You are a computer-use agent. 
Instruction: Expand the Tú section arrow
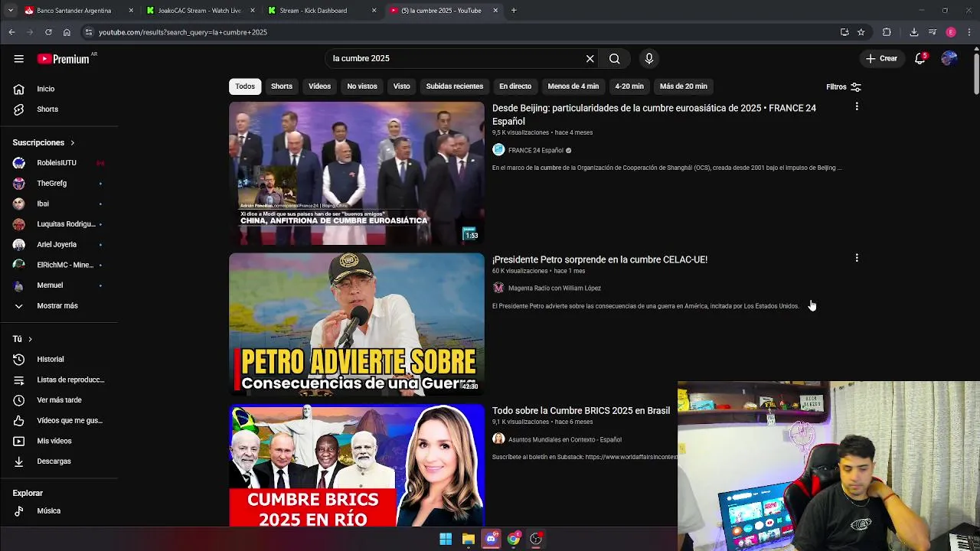pos(30,339)
